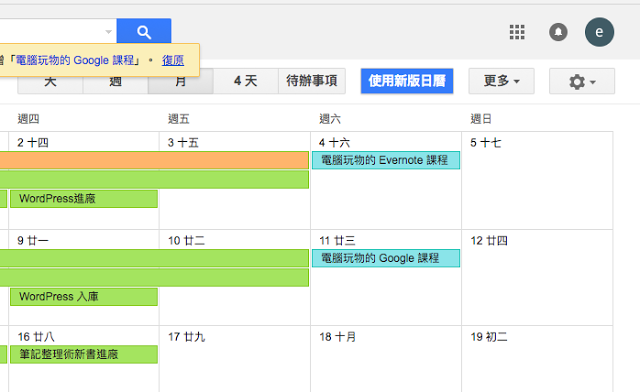
Task: Click the 使用新版日曆 button
Action: point(407,81)
